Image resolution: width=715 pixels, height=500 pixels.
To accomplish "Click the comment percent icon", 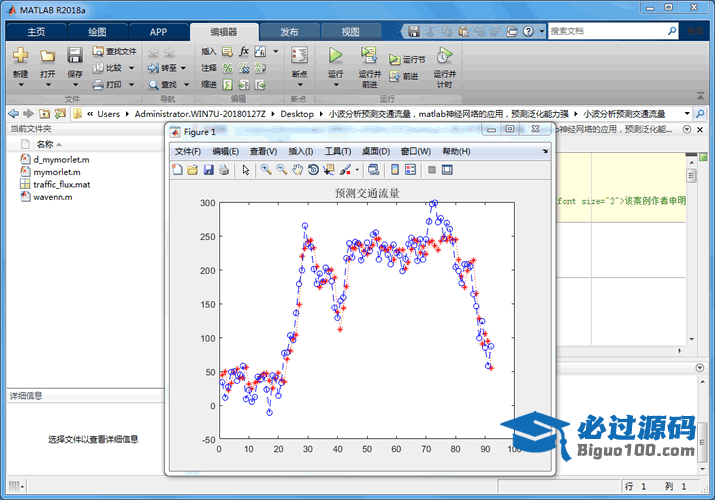I will coord(227,68).
